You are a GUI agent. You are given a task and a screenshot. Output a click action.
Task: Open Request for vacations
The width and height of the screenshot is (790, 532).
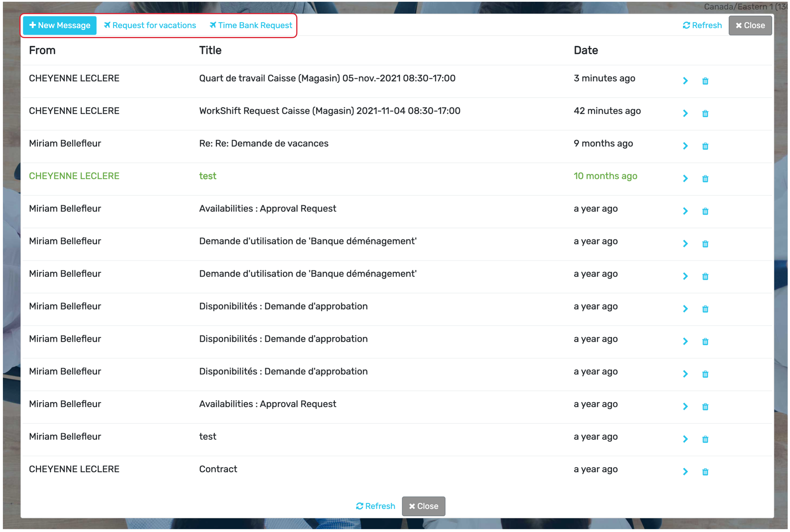tap(150, 25)
